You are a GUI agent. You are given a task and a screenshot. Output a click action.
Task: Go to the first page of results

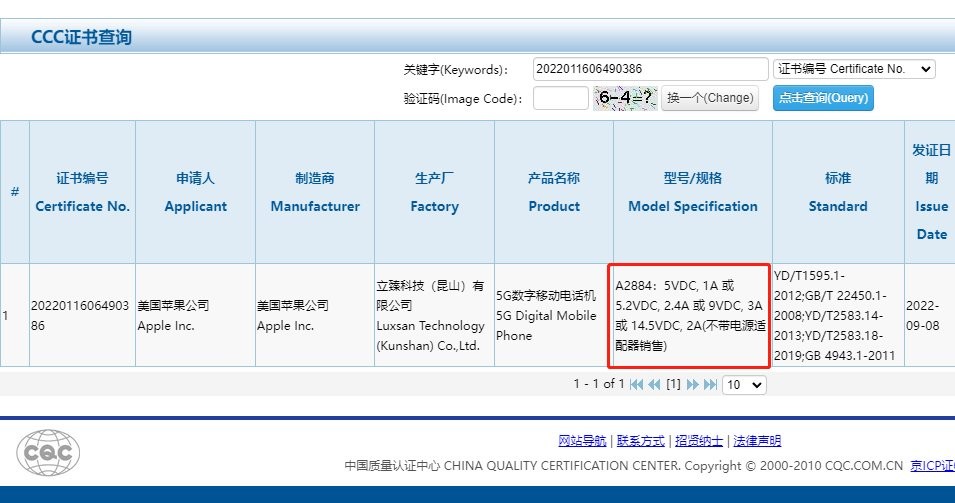636,384
